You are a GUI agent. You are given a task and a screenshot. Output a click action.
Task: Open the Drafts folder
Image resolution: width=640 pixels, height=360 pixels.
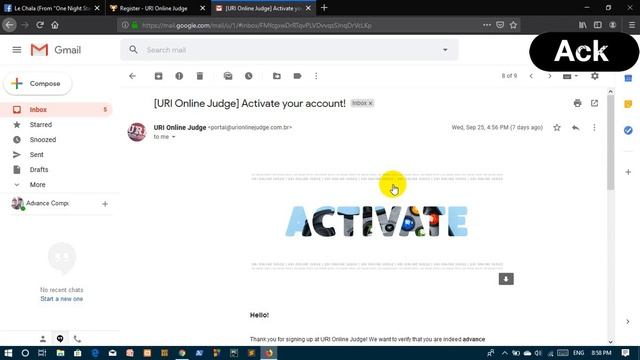click(x=39, y=169)
